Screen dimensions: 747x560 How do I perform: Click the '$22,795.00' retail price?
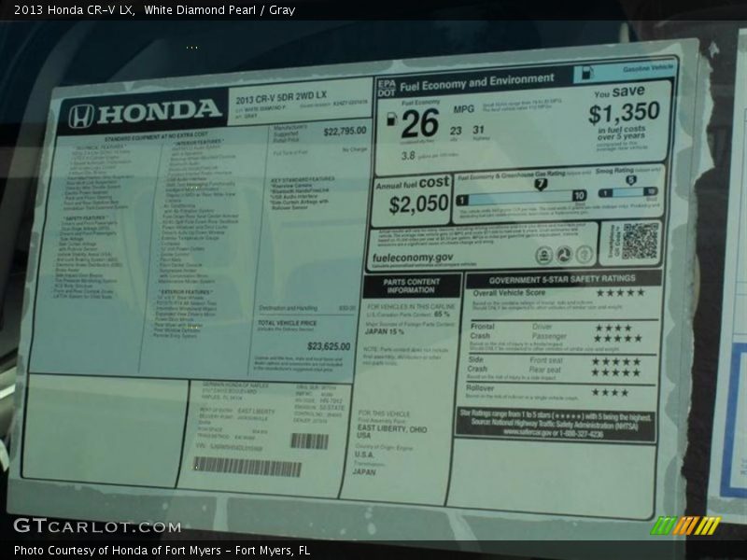pos(345,131)
